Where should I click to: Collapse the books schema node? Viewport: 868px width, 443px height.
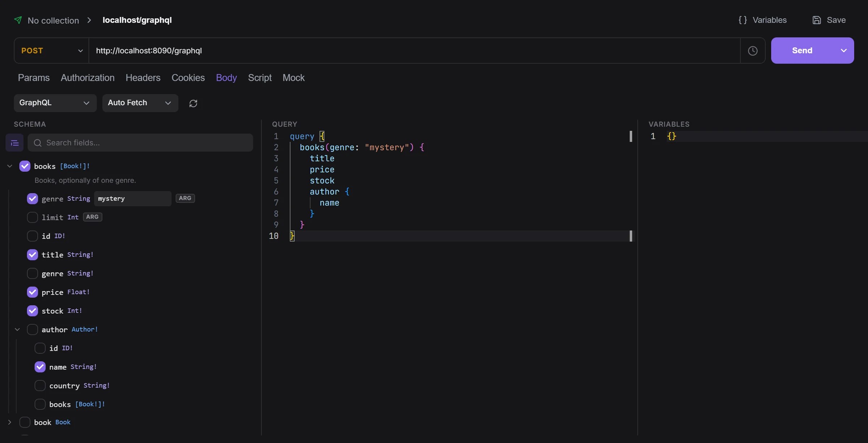10,166
